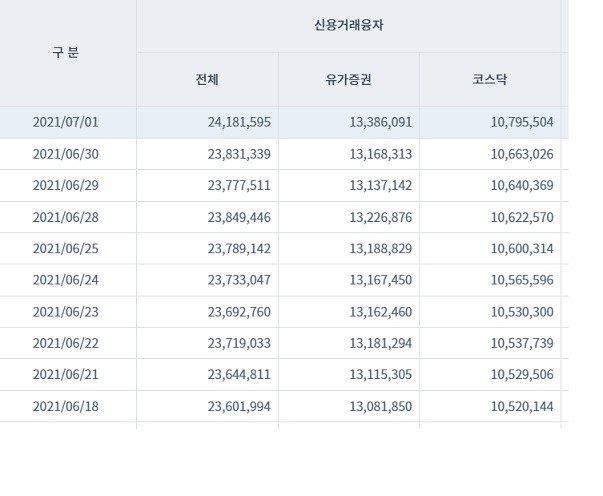Select the 코스닥 column header
The height and width of the screenshot is (496, 603).
pos(490,80)
